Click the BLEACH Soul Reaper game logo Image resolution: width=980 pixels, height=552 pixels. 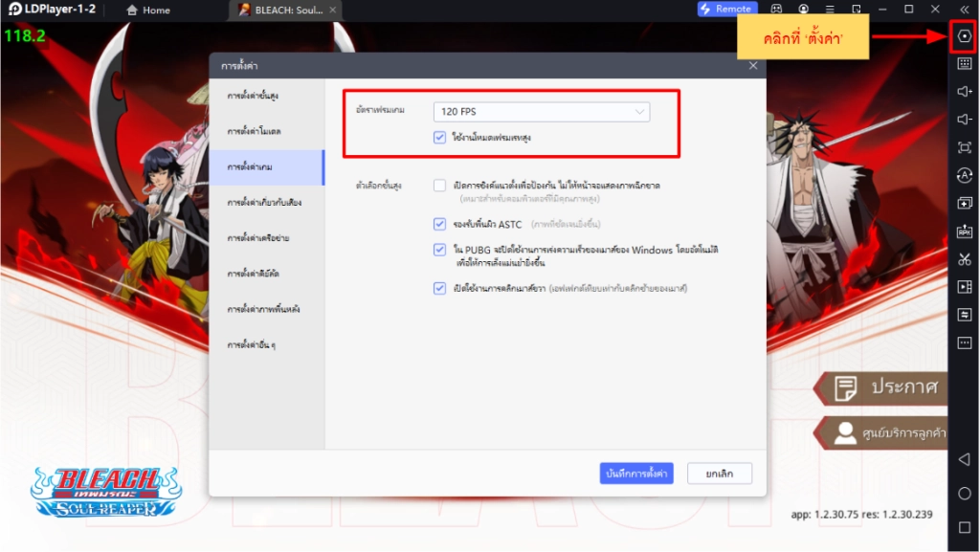[x=106, y=492]
